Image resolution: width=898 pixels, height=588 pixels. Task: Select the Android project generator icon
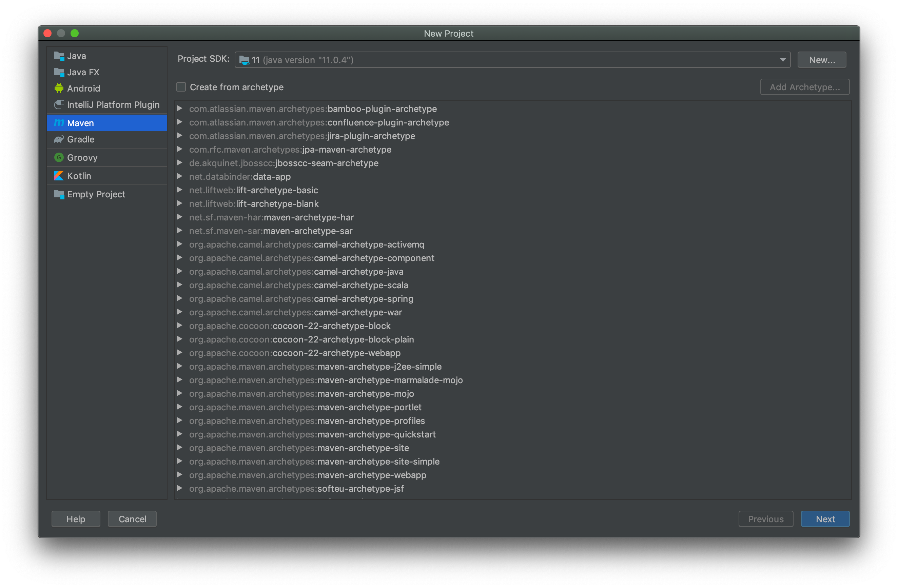coord(59,88)
